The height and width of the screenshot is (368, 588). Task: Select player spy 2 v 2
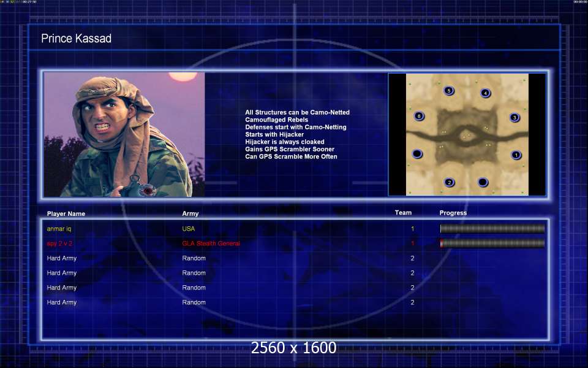click(x=61, y=243)
